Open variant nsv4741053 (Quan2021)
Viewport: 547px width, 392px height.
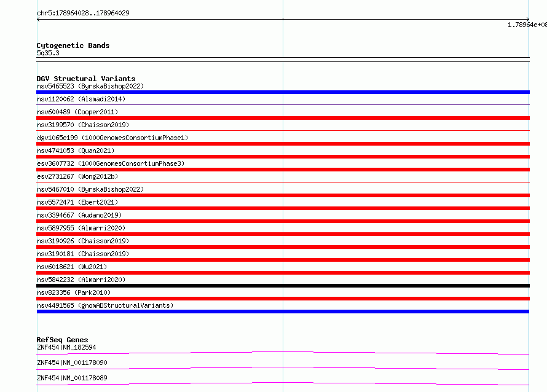point(76,151)
